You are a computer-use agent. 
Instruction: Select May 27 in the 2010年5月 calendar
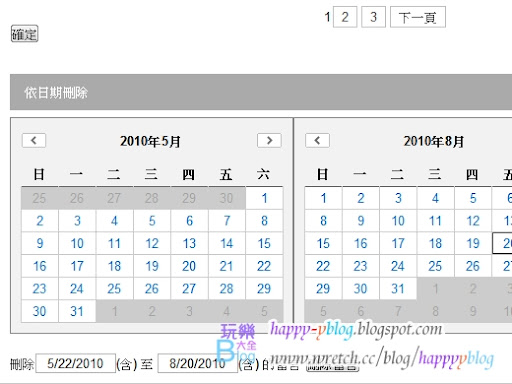[x=189, y=289]
